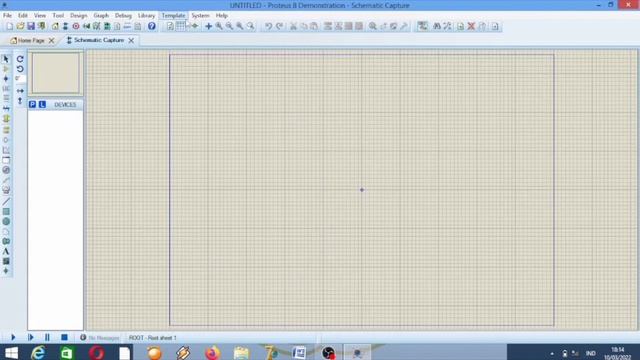Click the rotation angle input field
Viewport: 640px width, 360px height.
(x=20, y=79)
